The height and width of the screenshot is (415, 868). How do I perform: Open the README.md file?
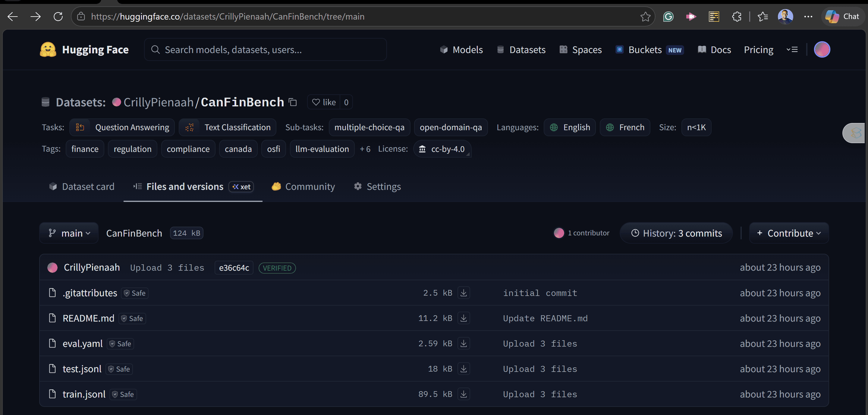[x=88, y=318]
